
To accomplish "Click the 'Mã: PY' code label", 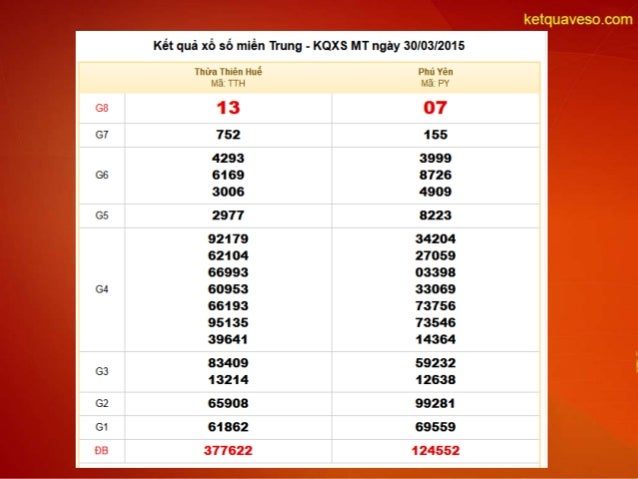I will 435,83.
